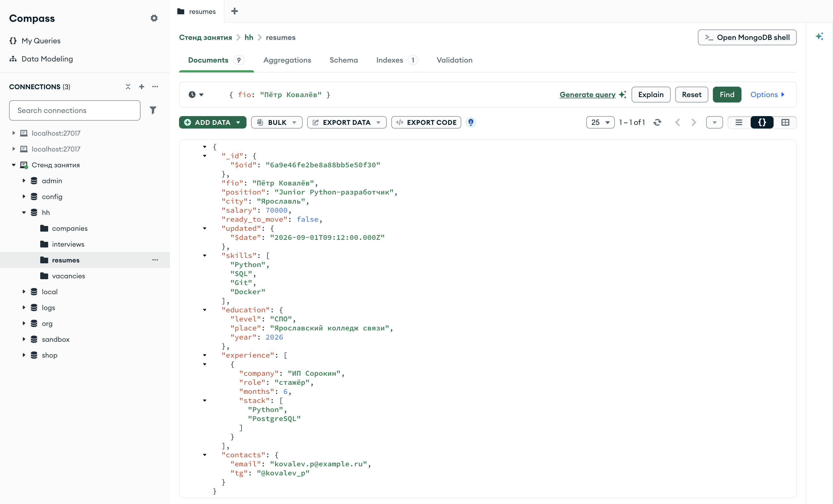Open the BULK actions dropdown
Image resolution: width=833 pixels, height=504 pixels.
(x=277, y=123)
